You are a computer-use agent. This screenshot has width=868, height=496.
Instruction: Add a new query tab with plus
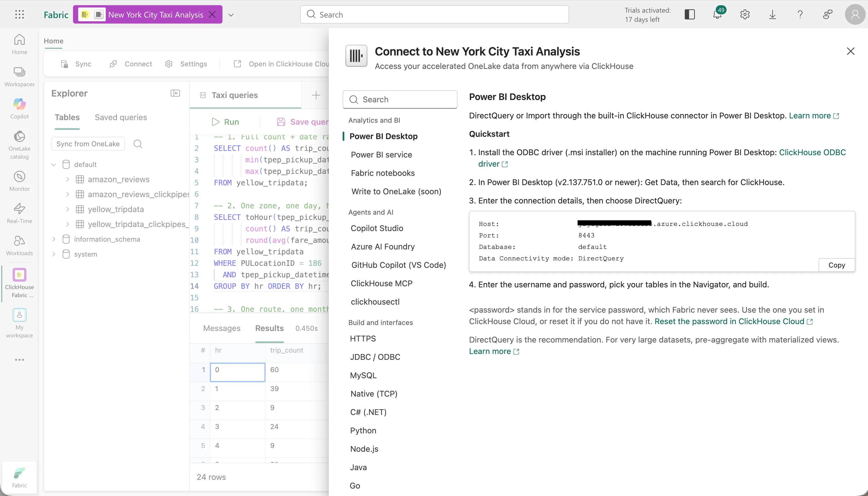click(x=316, y=95)
